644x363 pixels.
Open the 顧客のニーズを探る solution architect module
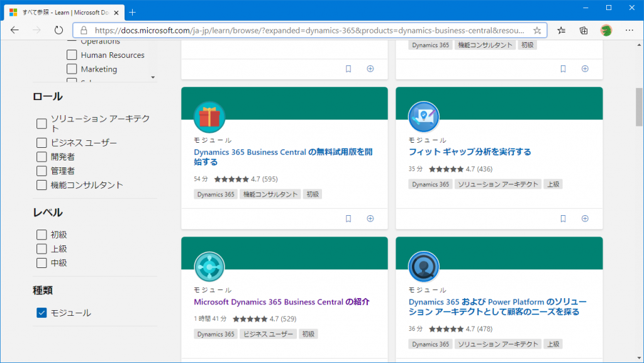coord(497,307)
